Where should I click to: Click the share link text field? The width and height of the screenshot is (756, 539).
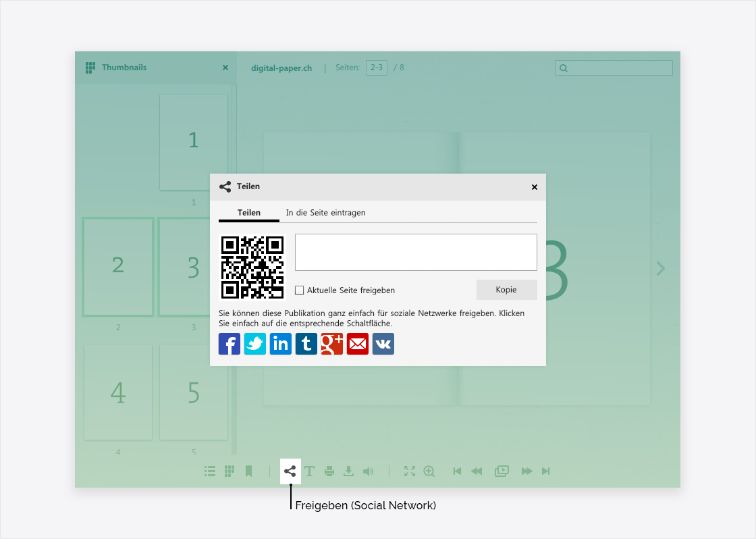point(416,252)
